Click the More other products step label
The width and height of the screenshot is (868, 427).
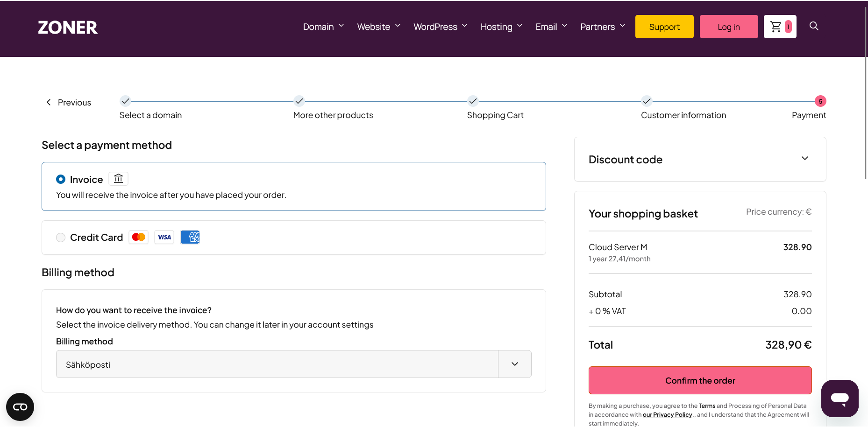[x=333, y=115]
